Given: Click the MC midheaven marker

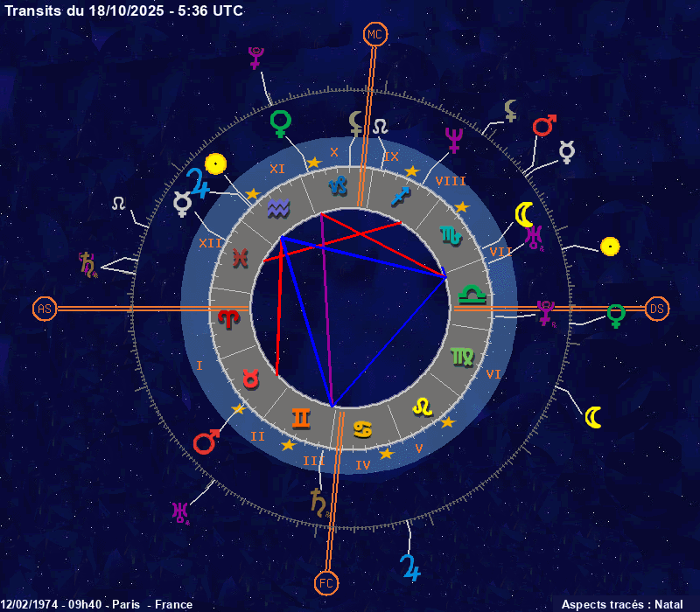Looking at the screenshot, I should click(x=374, y=34).
